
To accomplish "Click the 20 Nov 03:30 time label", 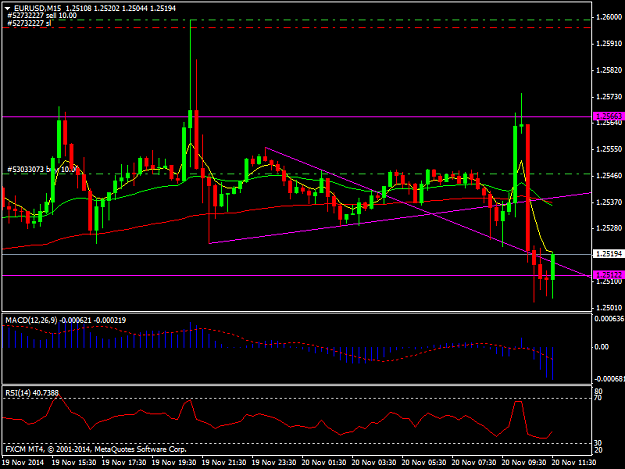I will pyautogui.click(x=374, y=463).
